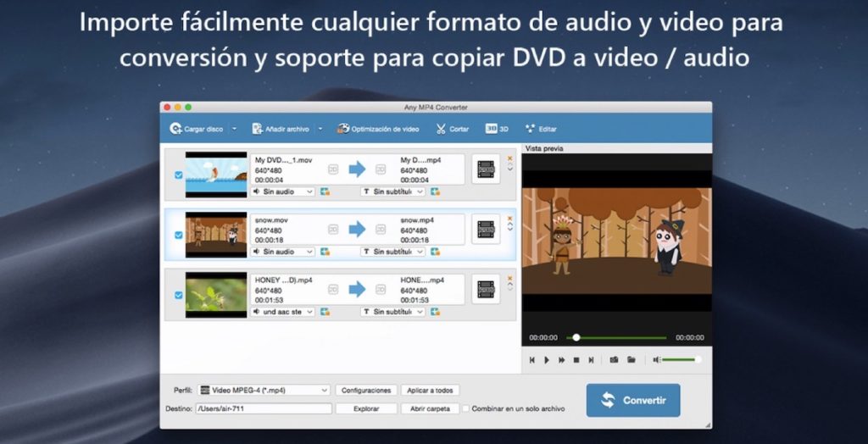Click the Destino path field

[264, 408]
